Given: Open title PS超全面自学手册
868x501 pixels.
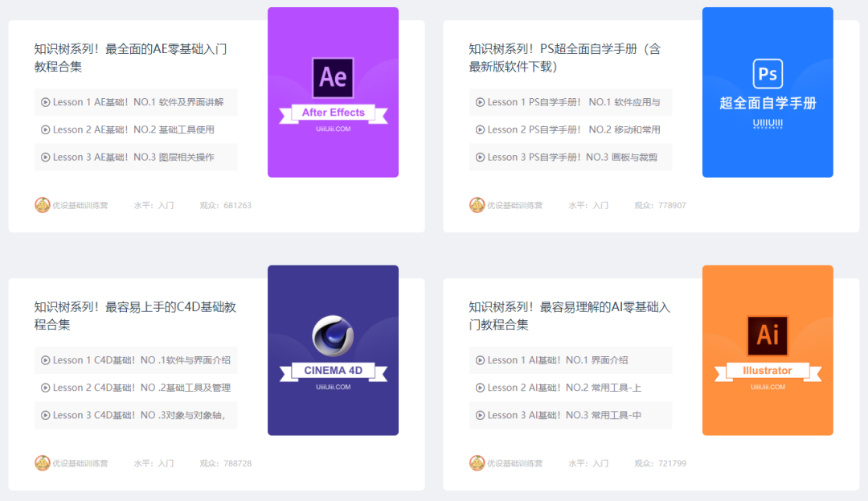Looking at the screenshot, I should pos(565,58).
